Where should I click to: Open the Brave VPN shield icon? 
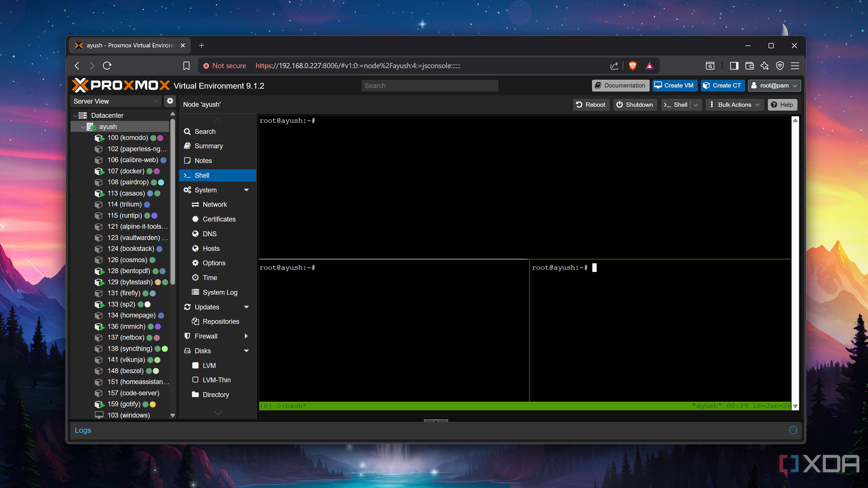point(780,66)
